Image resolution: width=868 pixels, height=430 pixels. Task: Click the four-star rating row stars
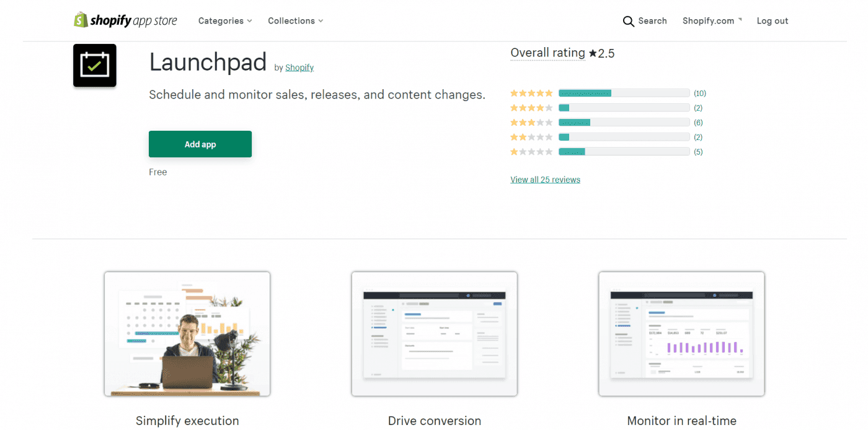[x=531, y=108]
